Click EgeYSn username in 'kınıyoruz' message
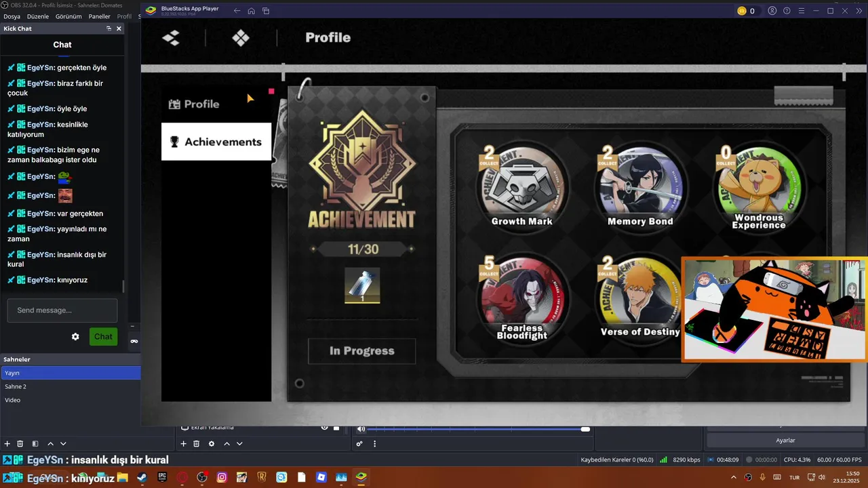Viewport: 868px width, 488px height. click(41, 280)
